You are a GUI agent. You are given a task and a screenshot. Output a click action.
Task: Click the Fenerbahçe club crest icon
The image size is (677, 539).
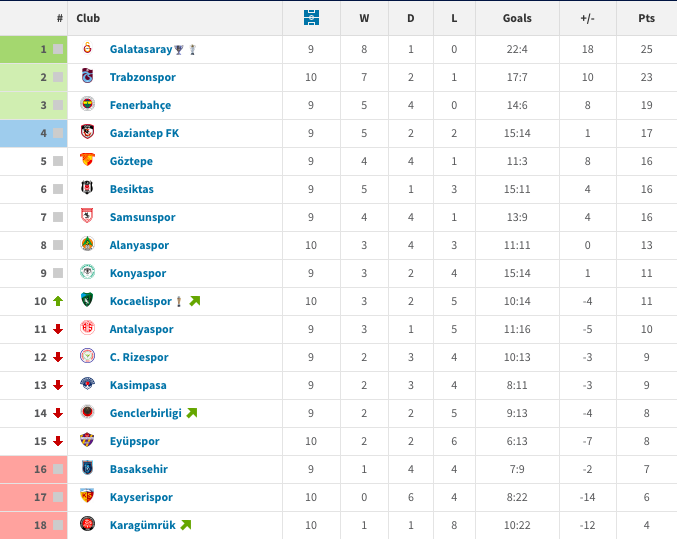(87, 105)
